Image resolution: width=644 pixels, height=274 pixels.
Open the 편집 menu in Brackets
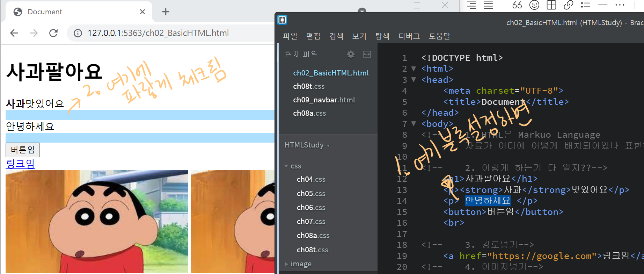pos(313,36)
